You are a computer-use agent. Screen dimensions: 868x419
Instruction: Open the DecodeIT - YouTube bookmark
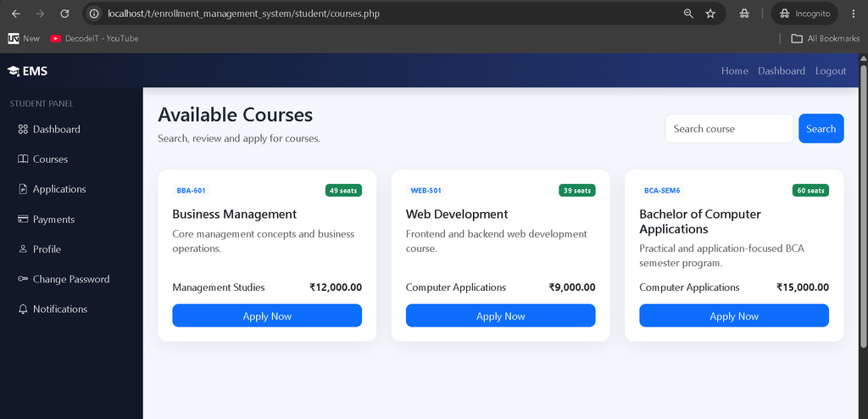(94, 38)
